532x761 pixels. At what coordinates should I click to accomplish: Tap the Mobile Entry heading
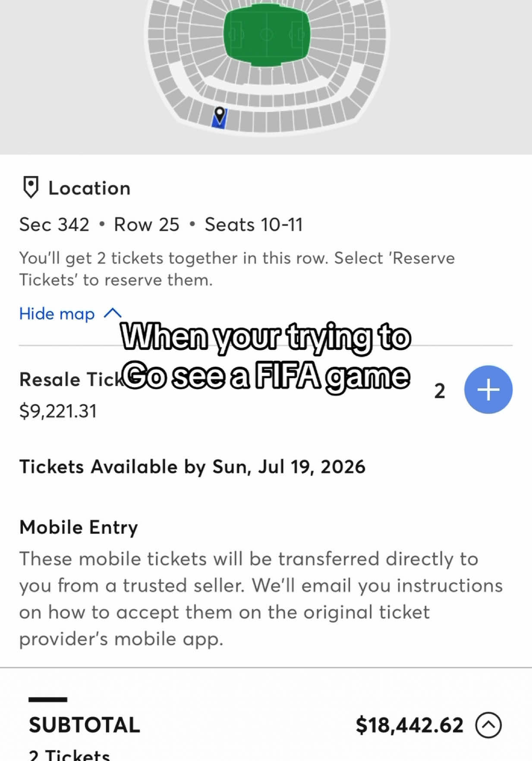[79, 527]
